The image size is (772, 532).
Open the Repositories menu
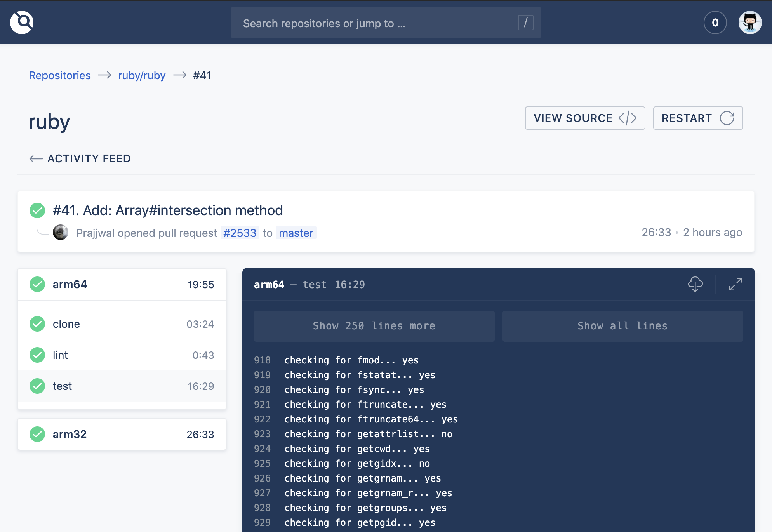[59, 75]
